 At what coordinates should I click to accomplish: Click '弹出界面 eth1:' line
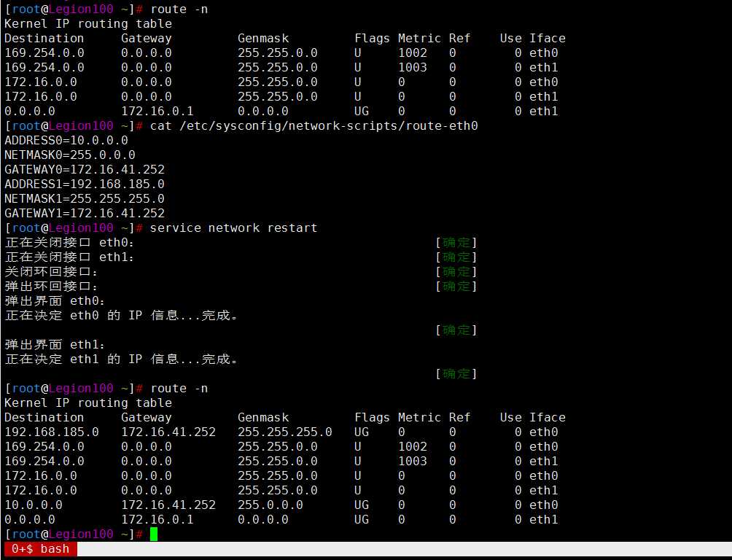[x=55, y=345]
